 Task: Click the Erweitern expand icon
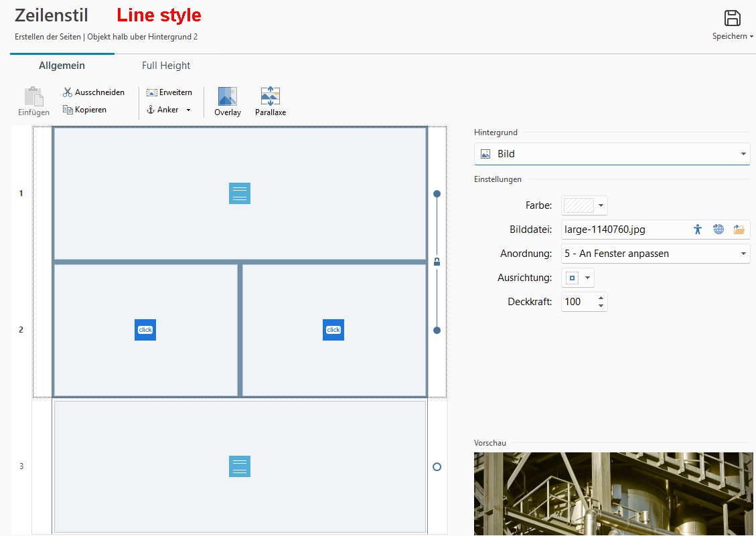click(x=152, y=92)
